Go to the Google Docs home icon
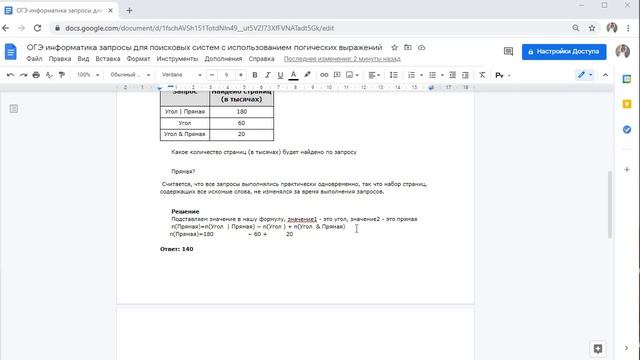 click(11, 52)
